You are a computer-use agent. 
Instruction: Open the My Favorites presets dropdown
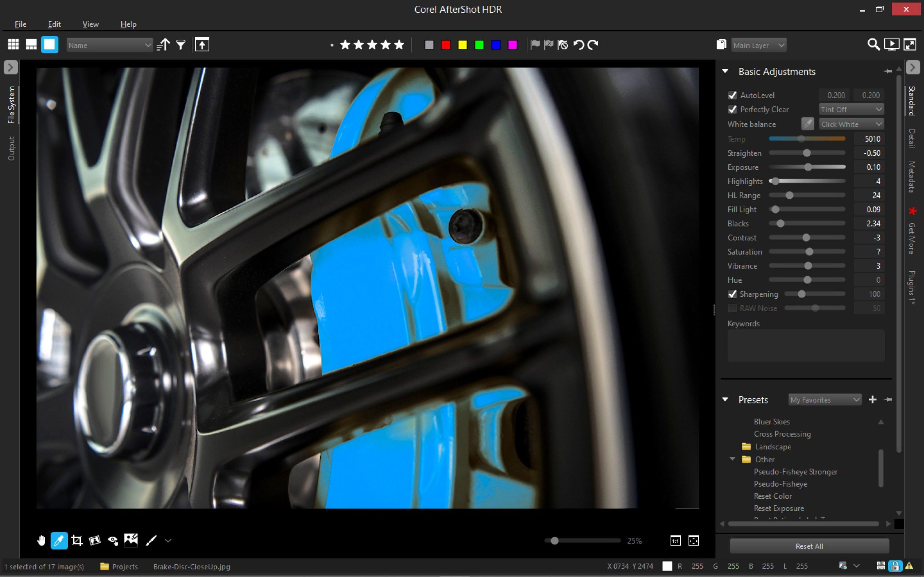point(824,400)
